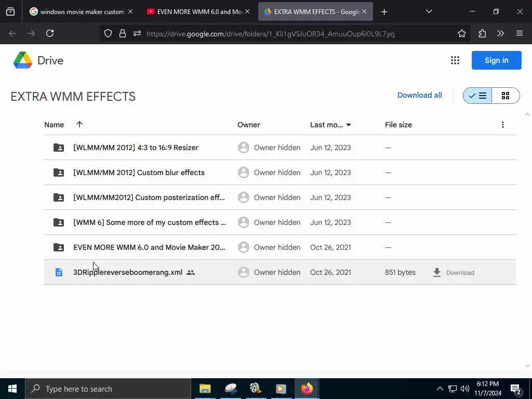Click the Firefox icon in the taskbar

[307, 389]
